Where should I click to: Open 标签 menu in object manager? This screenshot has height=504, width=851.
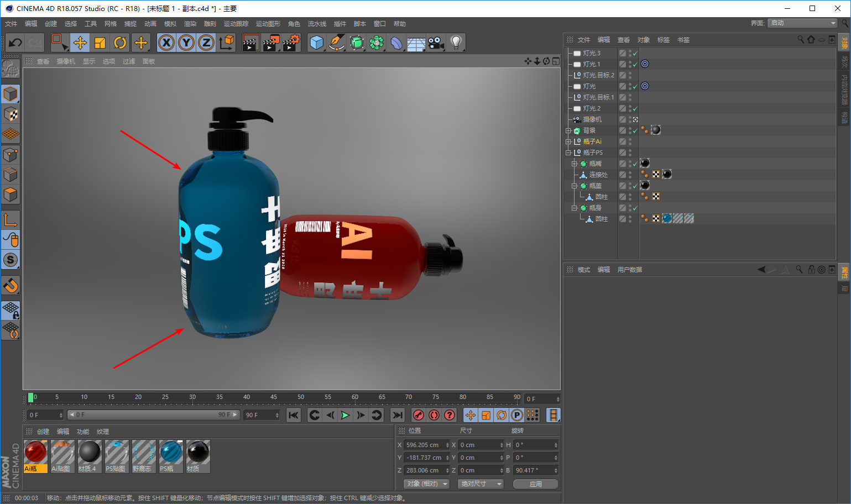click(664, 40)
